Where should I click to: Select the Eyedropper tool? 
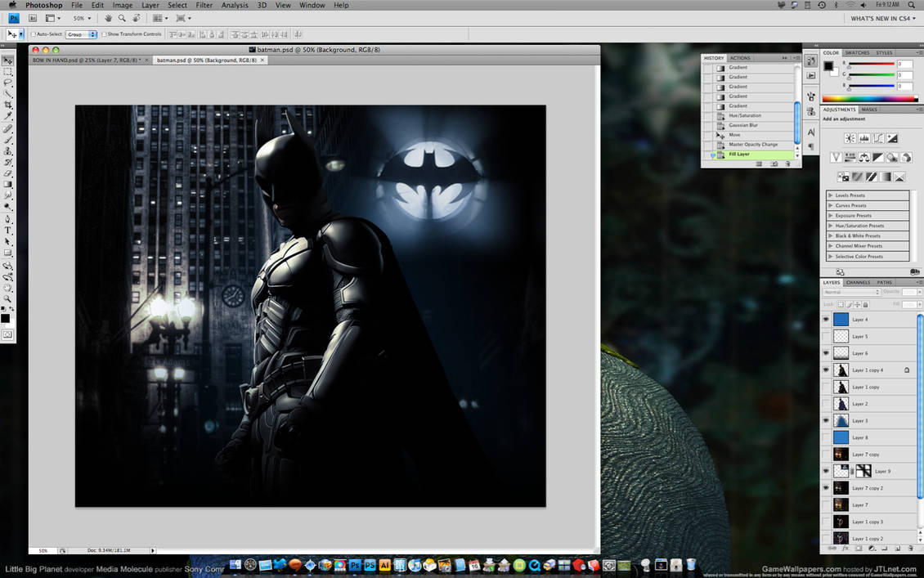(x=7, y=116)
